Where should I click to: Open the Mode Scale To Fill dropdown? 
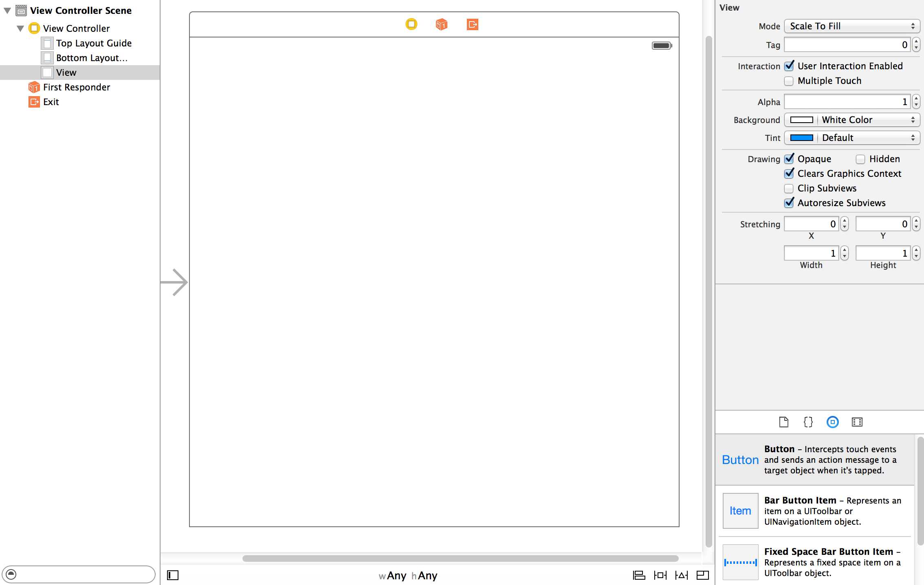point(851,26)
